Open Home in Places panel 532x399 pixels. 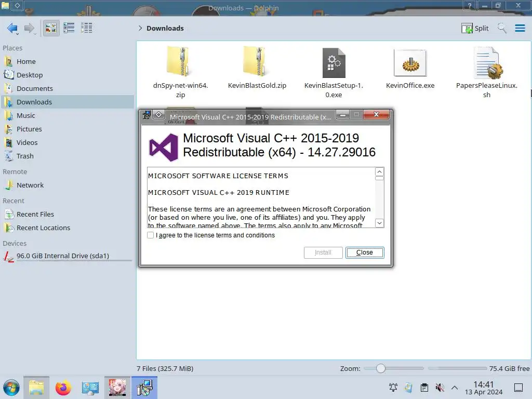point(67,61)
